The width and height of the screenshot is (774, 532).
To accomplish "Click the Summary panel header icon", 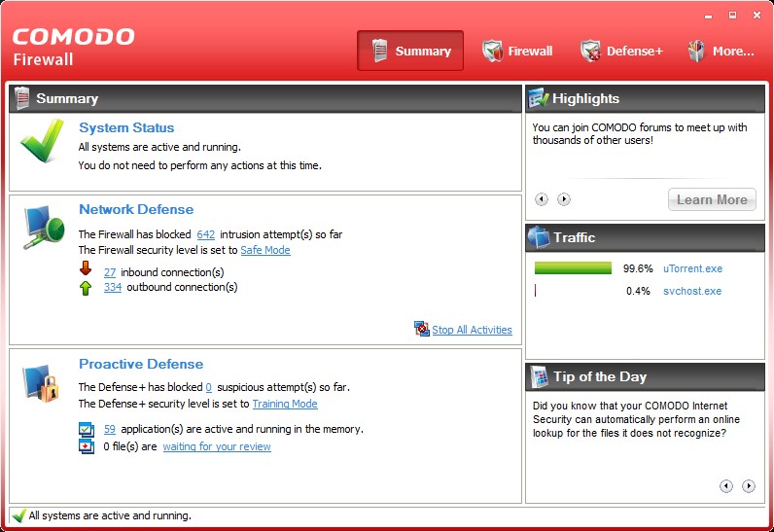I will point(22,97).
